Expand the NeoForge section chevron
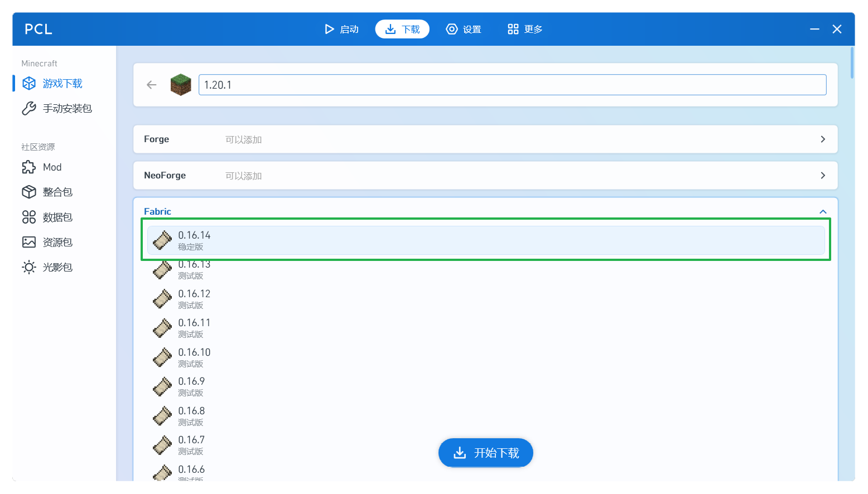Viewport: 868px width, 494px height. (823, 175)
